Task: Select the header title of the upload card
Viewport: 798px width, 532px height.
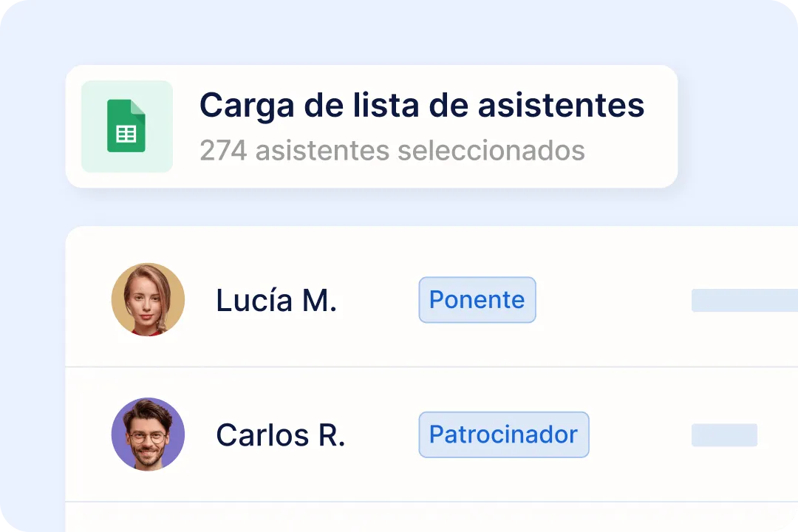Action: (422, 105)
